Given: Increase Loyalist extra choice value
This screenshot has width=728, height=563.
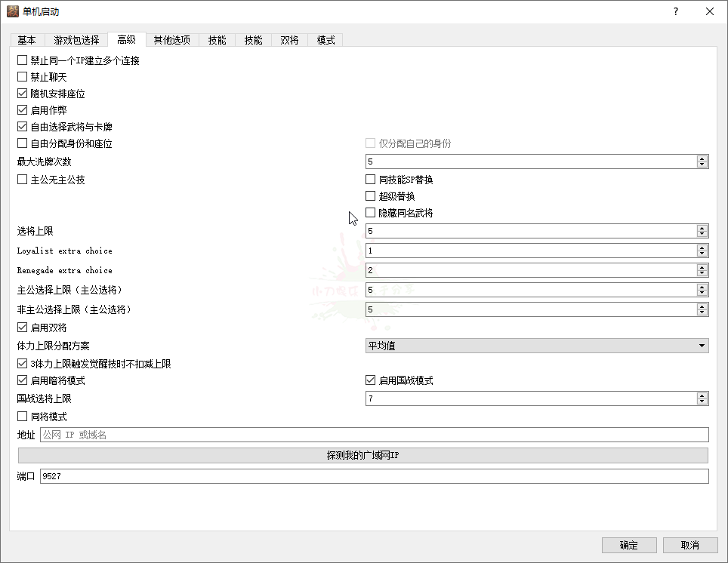Looking at the screenshot, I should 702,248.
